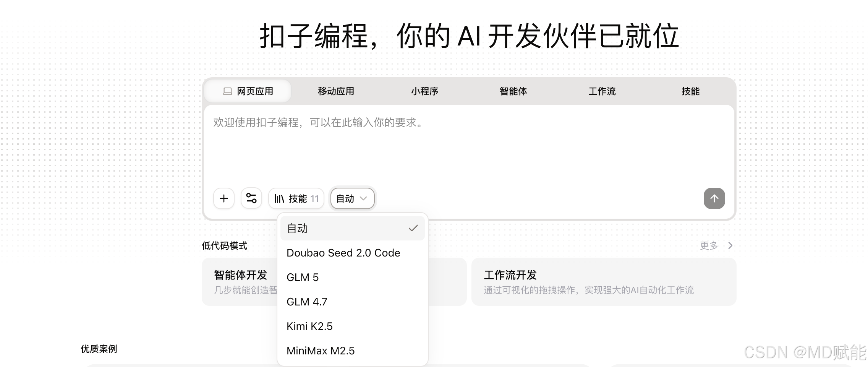Click the checkmark beside 自动 in the dropdown
868x367 pixels.
(x=413, y=228)
